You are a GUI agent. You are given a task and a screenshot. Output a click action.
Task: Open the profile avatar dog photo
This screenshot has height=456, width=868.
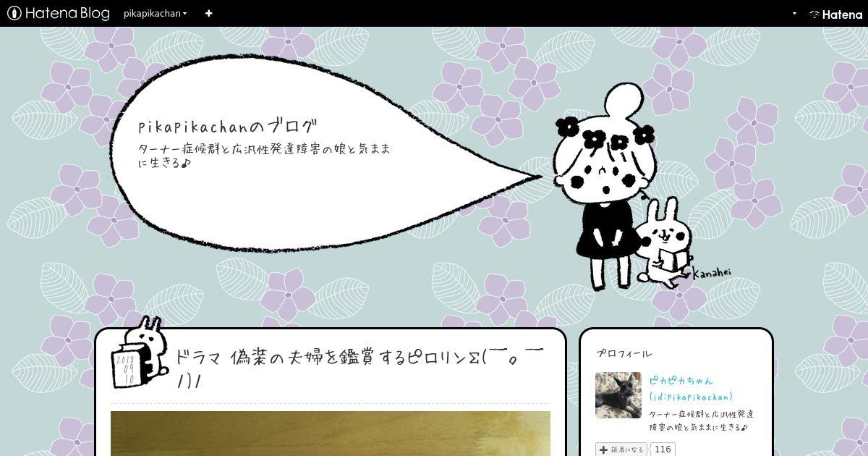618,395
